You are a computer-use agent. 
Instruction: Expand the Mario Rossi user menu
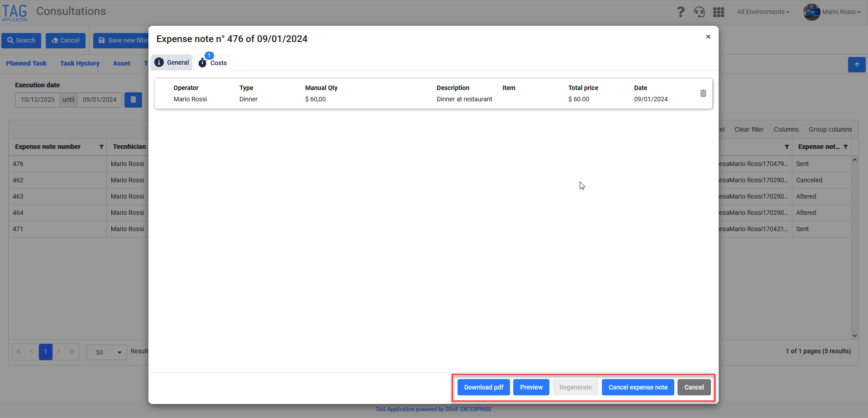click(x=832, y=12)
